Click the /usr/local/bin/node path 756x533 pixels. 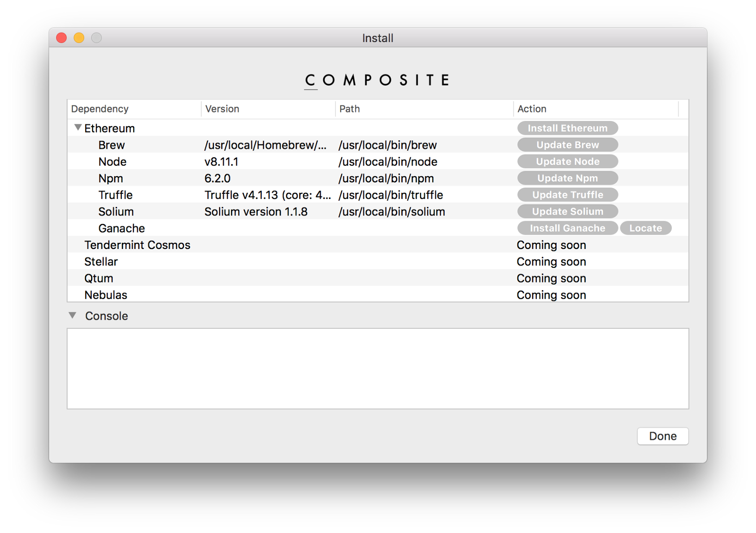[388, 162]
